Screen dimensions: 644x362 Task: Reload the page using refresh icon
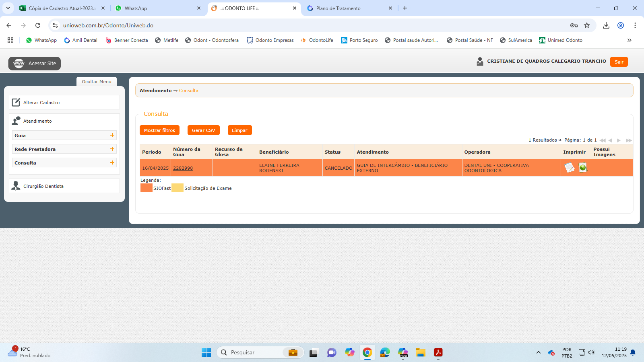coord(38,25)
